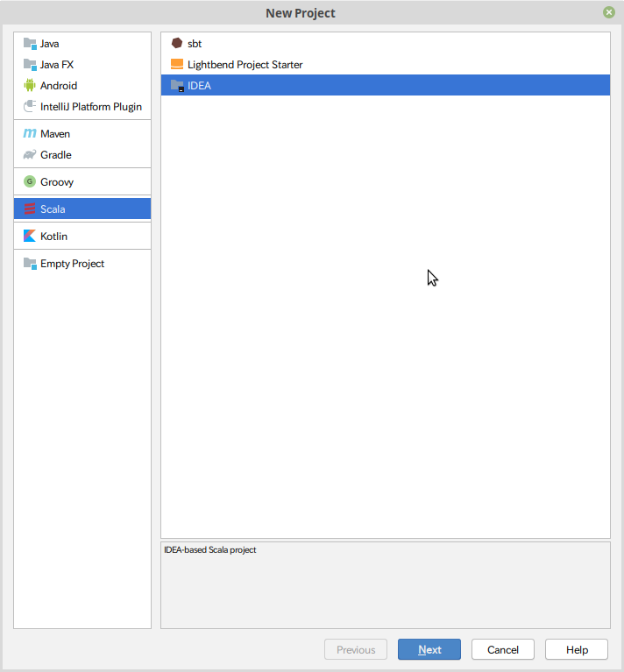Screen dimensions: 624x672
Task: Click the green Groovy 'G' icon
Action: pyautogui.click(x=30, y=181)
